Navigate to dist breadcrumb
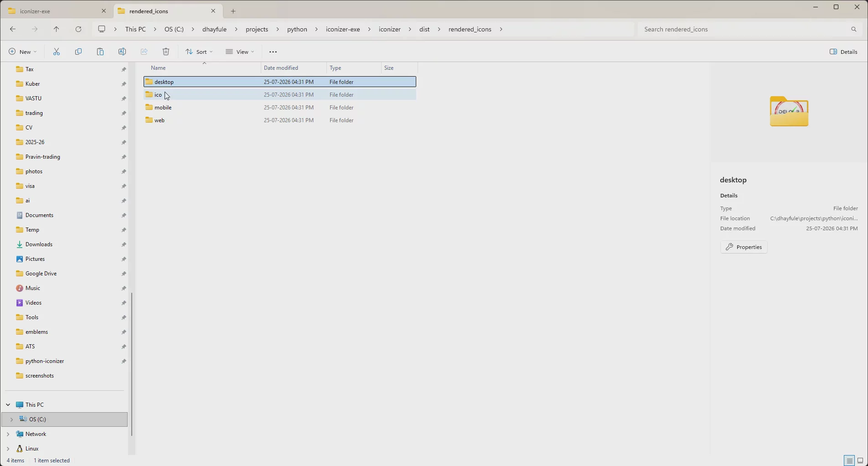868x466 pixels. [x=424, y=29]
